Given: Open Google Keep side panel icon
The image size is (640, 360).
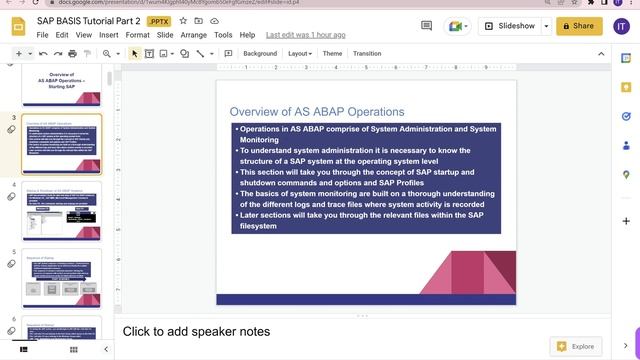Looking at the screenshot, I should (626, 87).
